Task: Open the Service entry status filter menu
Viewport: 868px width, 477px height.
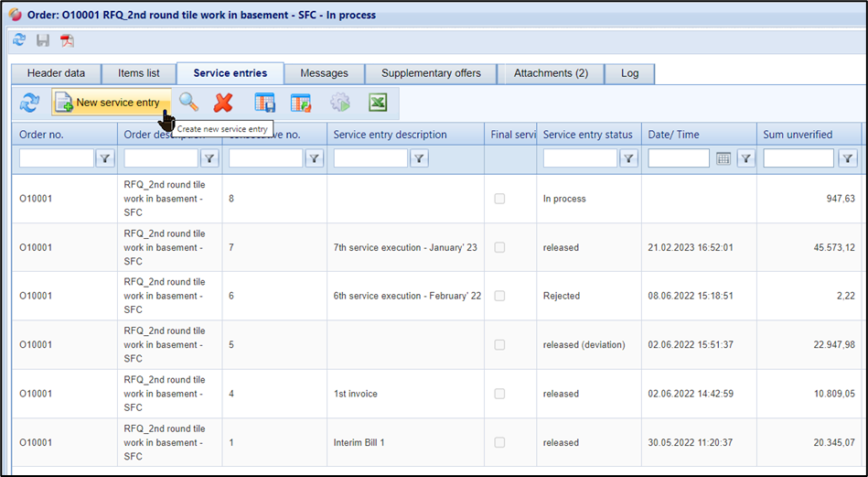Action: 629,158
